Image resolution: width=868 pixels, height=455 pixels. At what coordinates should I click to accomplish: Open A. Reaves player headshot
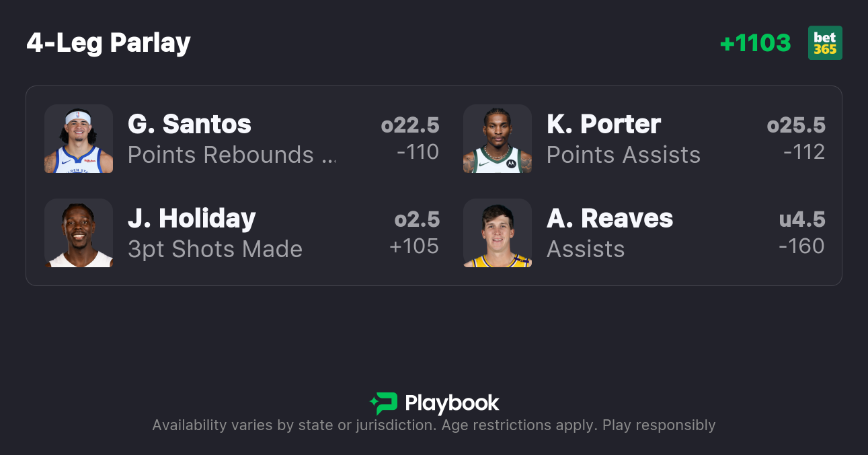[498, 233]
